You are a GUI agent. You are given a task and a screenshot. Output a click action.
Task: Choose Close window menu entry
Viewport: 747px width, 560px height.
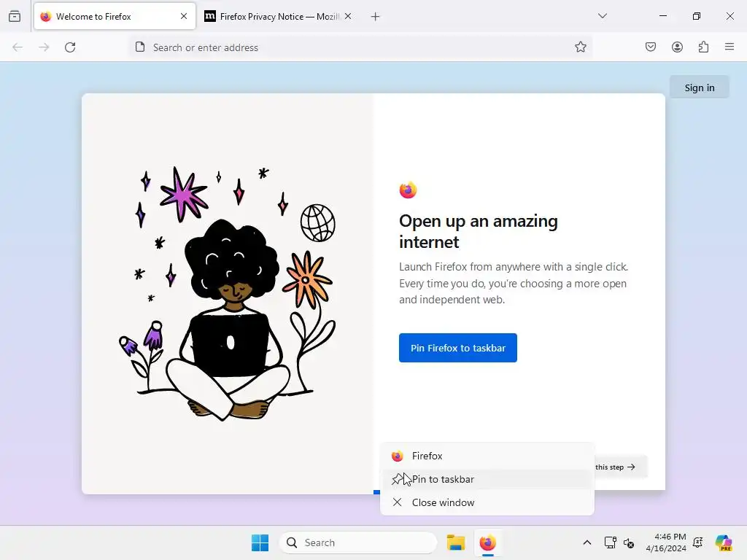[487, 502]
